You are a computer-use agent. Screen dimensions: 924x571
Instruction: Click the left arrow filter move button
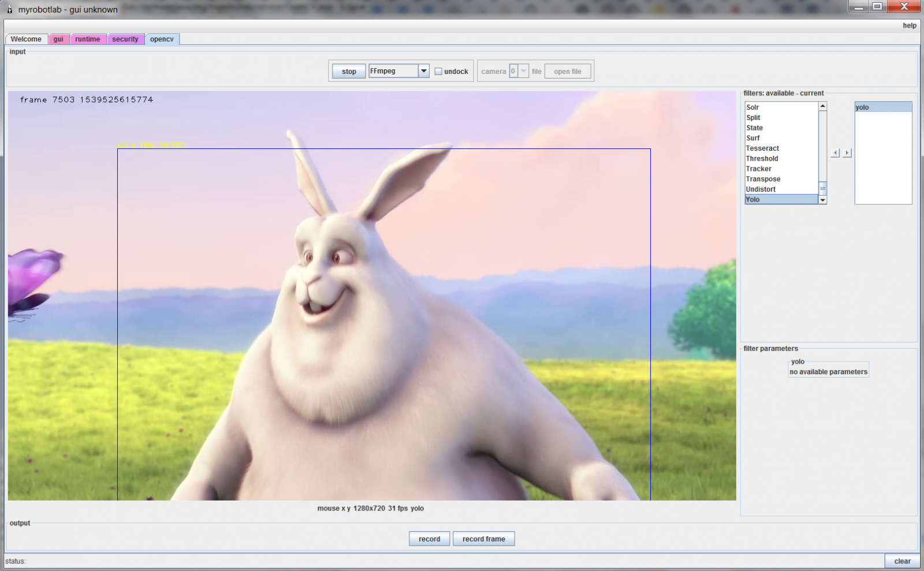coord(835,153)
